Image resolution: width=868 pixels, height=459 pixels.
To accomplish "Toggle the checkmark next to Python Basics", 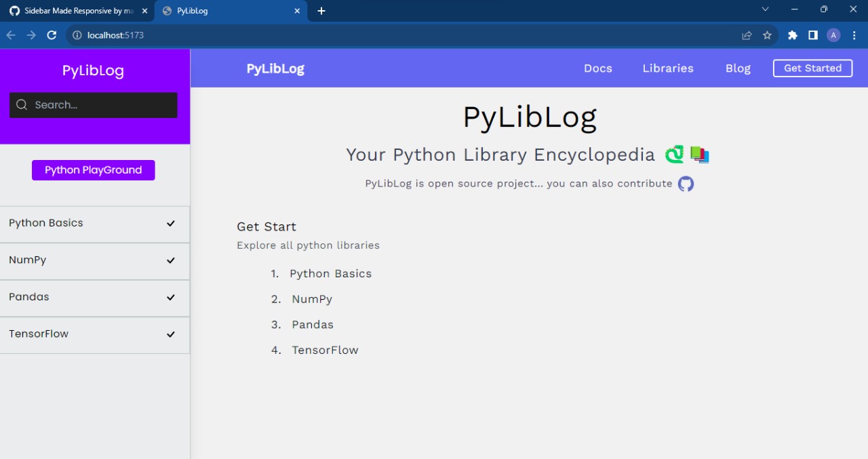I will coord(170,224).
